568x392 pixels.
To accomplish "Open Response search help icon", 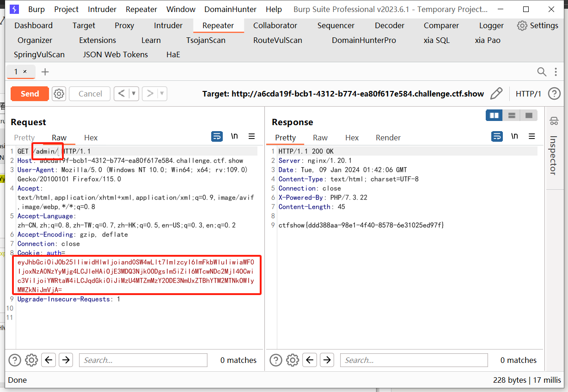I will point(276,360).
